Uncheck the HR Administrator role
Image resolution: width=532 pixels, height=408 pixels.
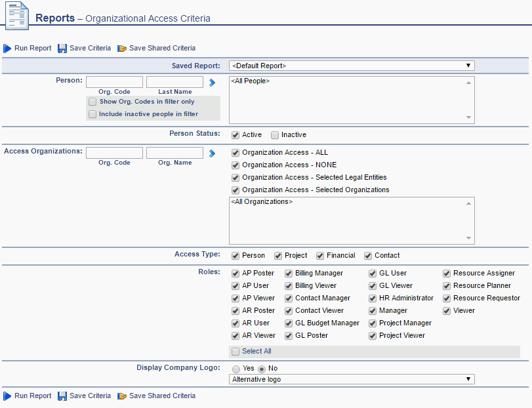pyautogui.click(x=372, y=298)
